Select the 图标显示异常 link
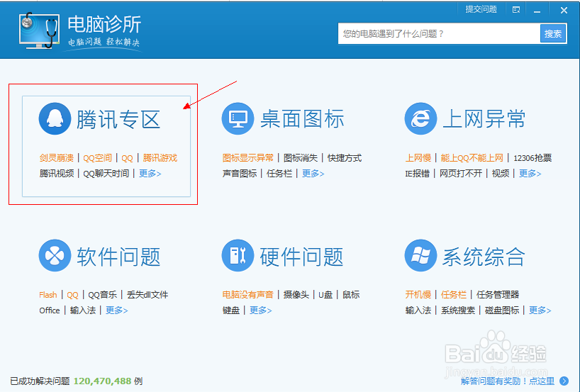 [248, 158]
